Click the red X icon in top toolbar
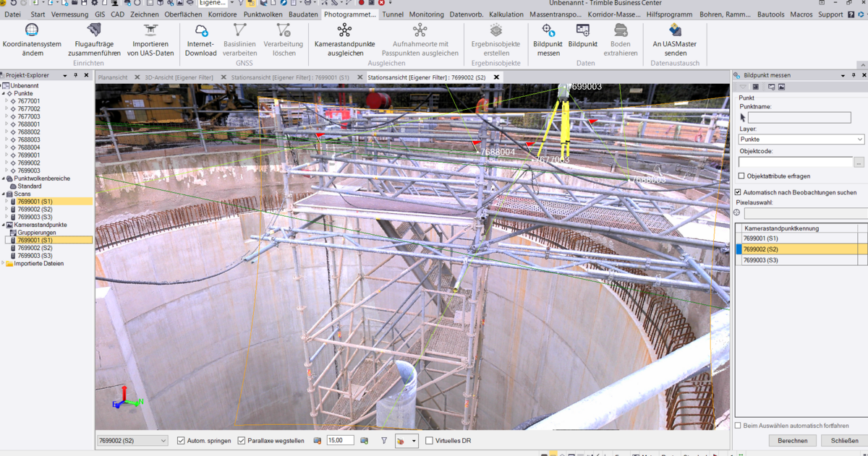The height and width of the screenshot is (456, 868). coord(381,4)
